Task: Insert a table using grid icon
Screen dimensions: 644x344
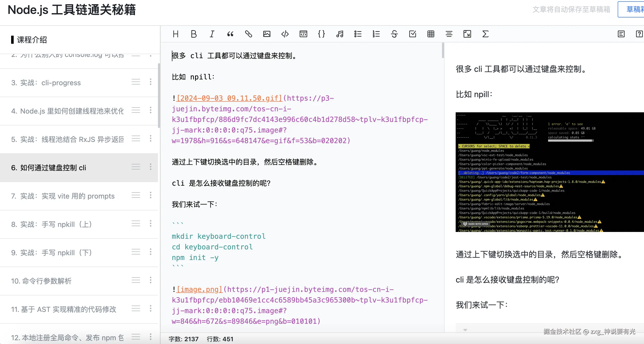Action: click(431, 34)
